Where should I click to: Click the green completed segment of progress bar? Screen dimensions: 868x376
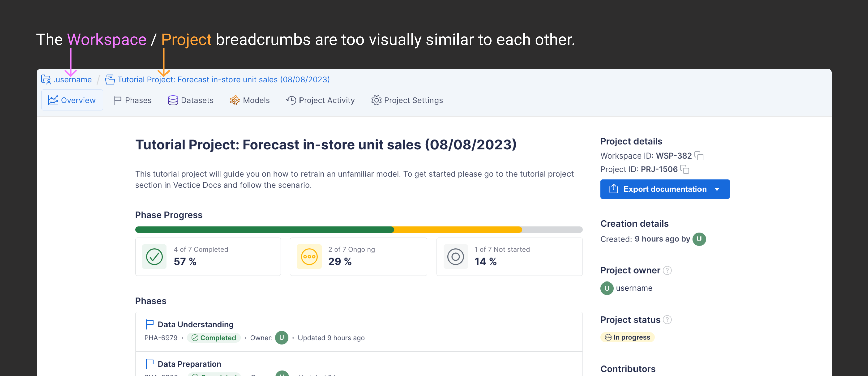(265, 230)
